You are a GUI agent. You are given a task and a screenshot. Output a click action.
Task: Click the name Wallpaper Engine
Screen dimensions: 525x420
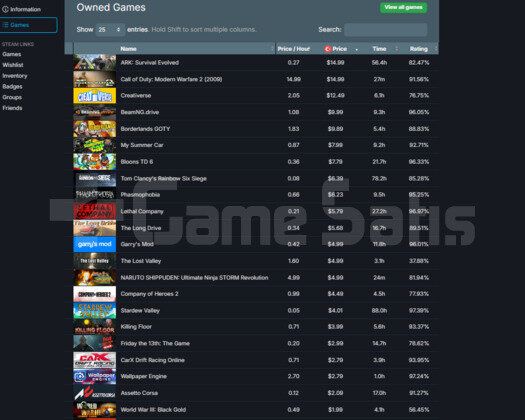click(144, 376)
